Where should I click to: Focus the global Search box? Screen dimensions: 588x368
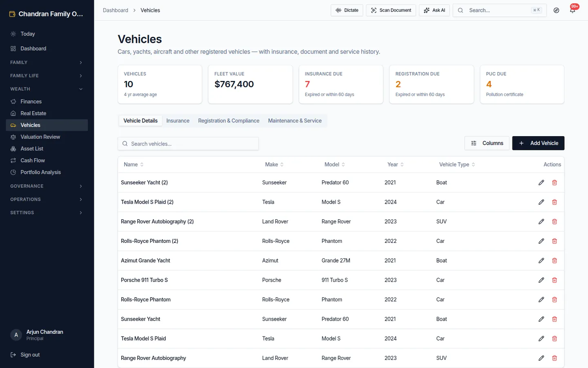[499, 10]
